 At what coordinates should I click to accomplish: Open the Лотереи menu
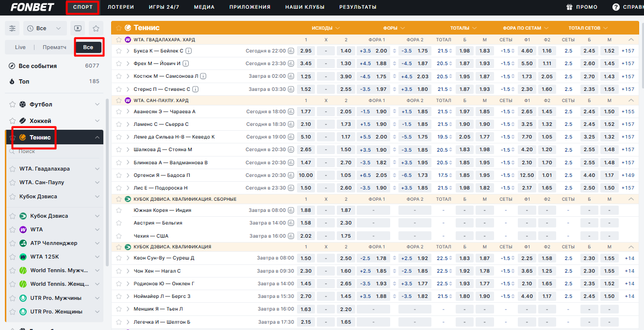[121, 7]
